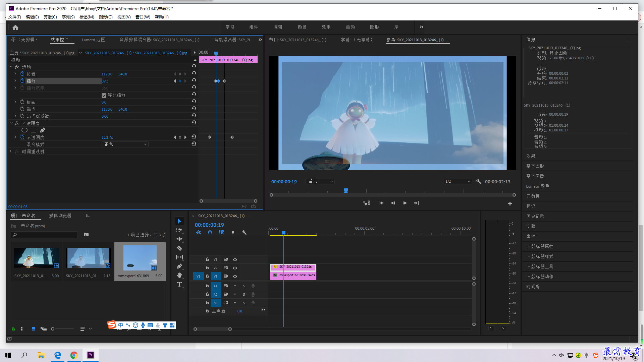This screenshot has height=362, width=644.
Task: Click the program monitor playhead
Action: pos(346,190)
